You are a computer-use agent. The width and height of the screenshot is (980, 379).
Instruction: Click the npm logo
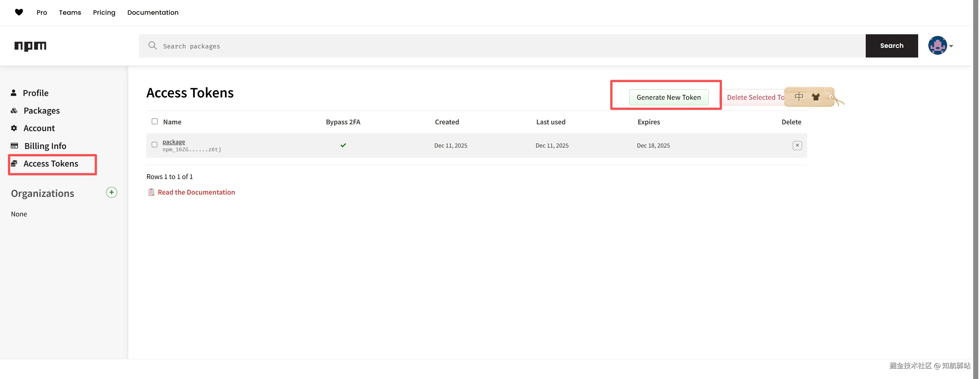(x=30, y=46)
